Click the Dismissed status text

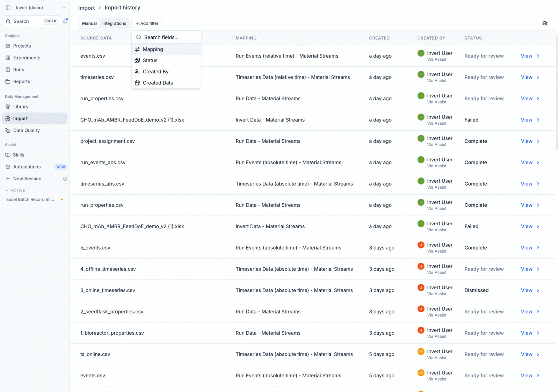(x=477, y=290)
